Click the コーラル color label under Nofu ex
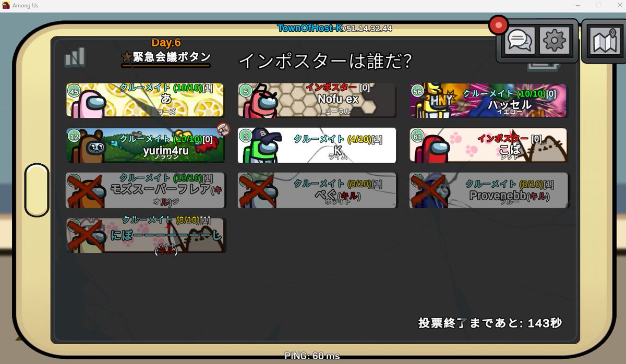626x364 pixels. click(338, 112)
